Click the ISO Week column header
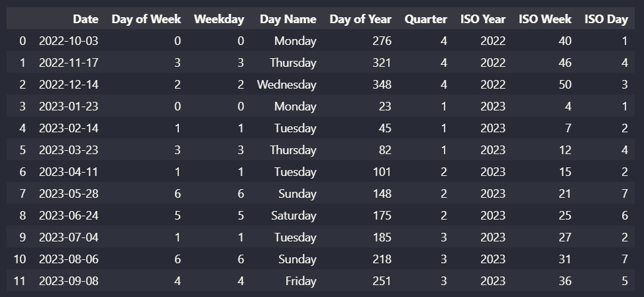 (545, 19)
